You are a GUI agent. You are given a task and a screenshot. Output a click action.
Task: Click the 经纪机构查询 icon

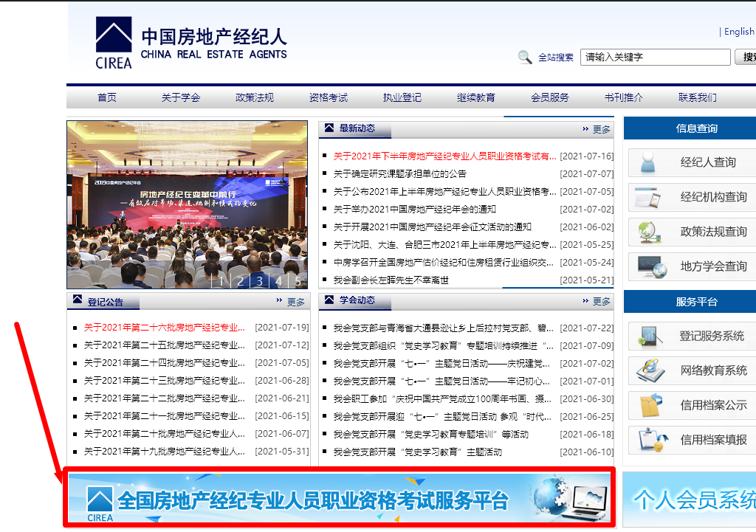648,197
